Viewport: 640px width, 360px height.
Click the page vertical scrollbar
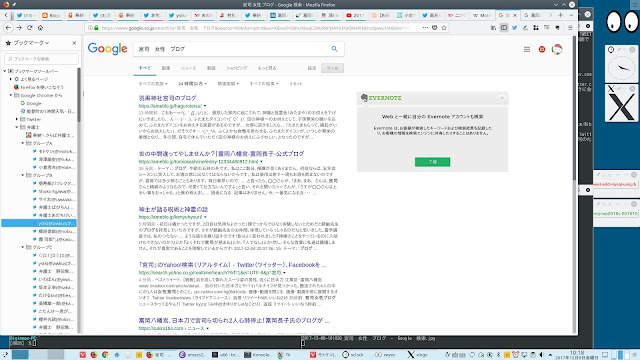click(574, 108)
